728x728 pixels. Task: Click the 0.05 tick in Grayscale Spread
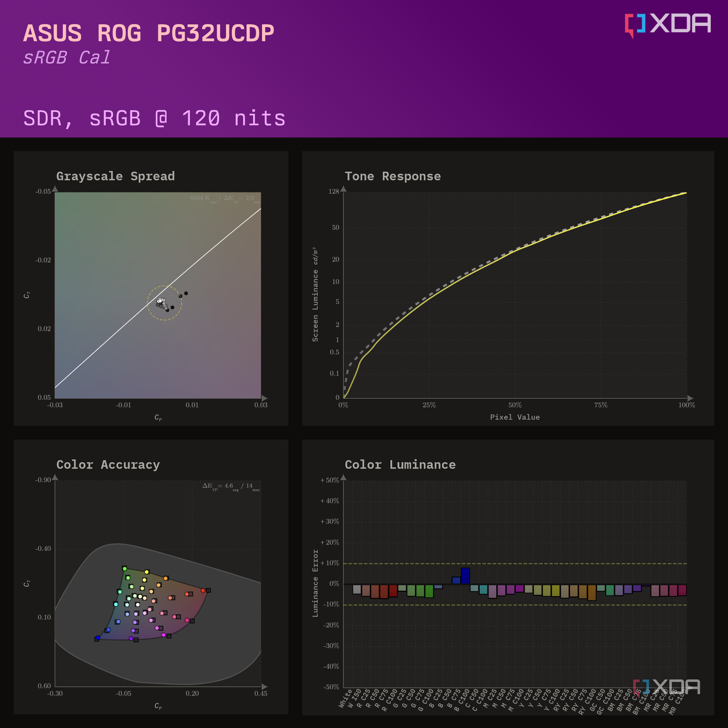tap(44, 398)
